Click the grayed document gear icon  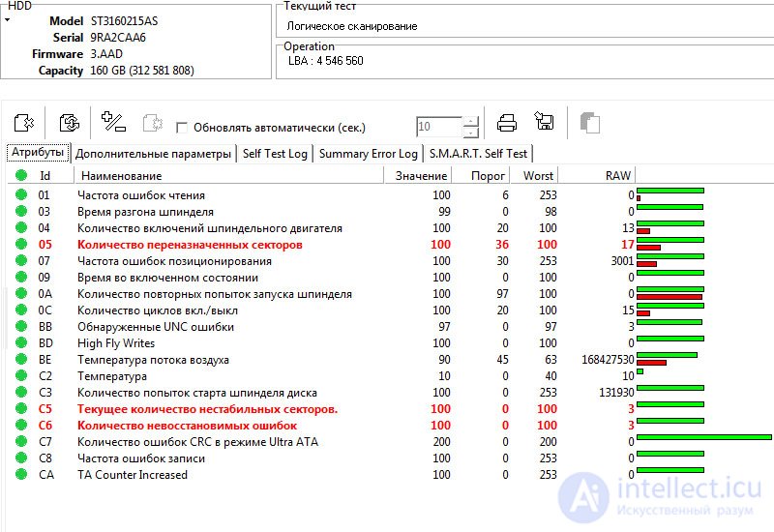153,123
